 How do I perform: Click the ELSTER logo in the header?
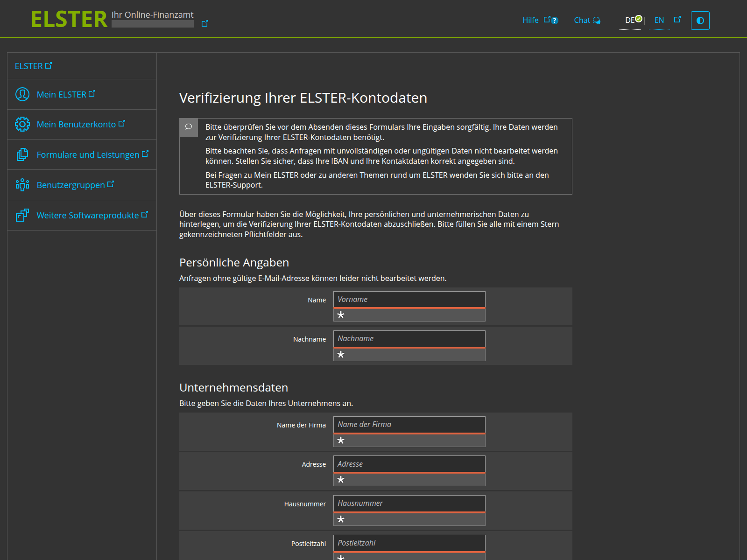click(x=69, y=19)
